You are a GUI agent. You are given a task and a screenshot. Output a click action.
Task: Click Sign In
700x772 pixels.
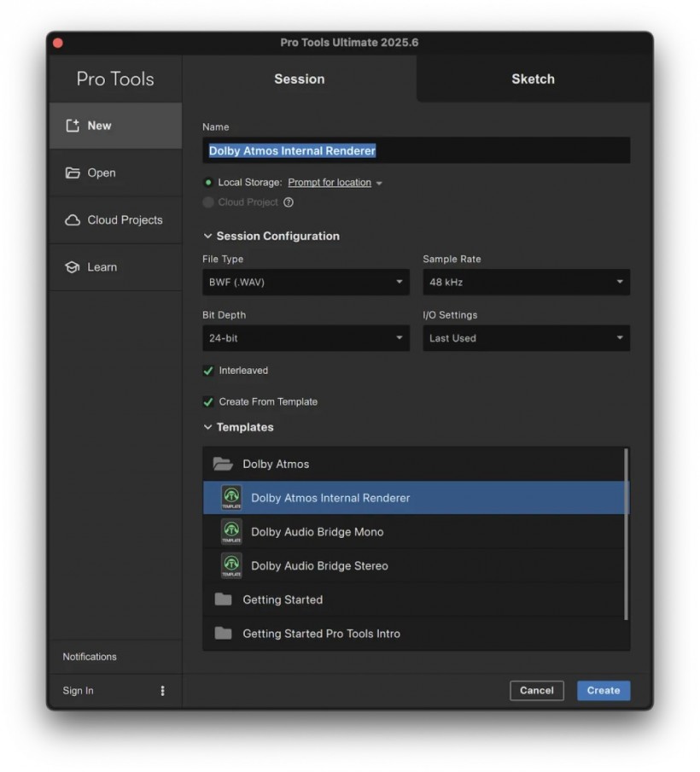(x=78, y=691)
